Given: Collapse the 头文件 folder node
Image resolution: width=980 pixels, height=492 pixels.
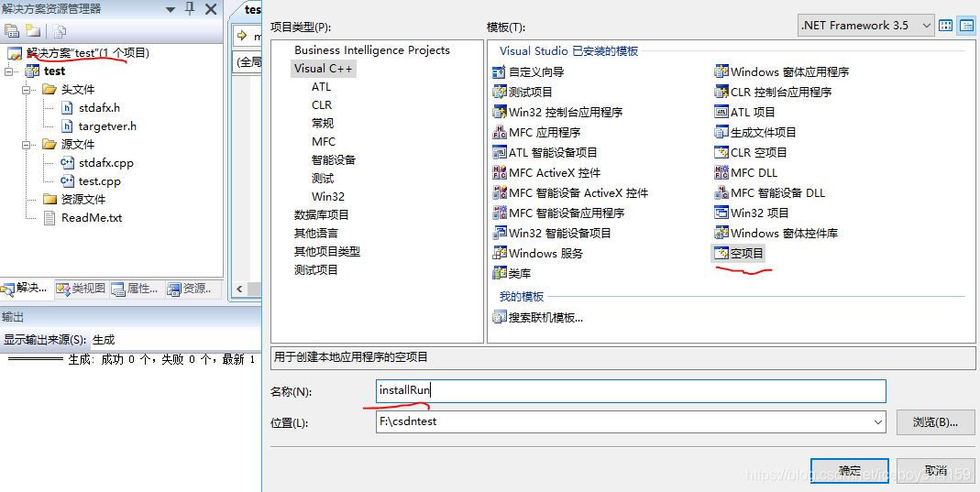Looking at the screenshot, I should click(x=27, y=90).
